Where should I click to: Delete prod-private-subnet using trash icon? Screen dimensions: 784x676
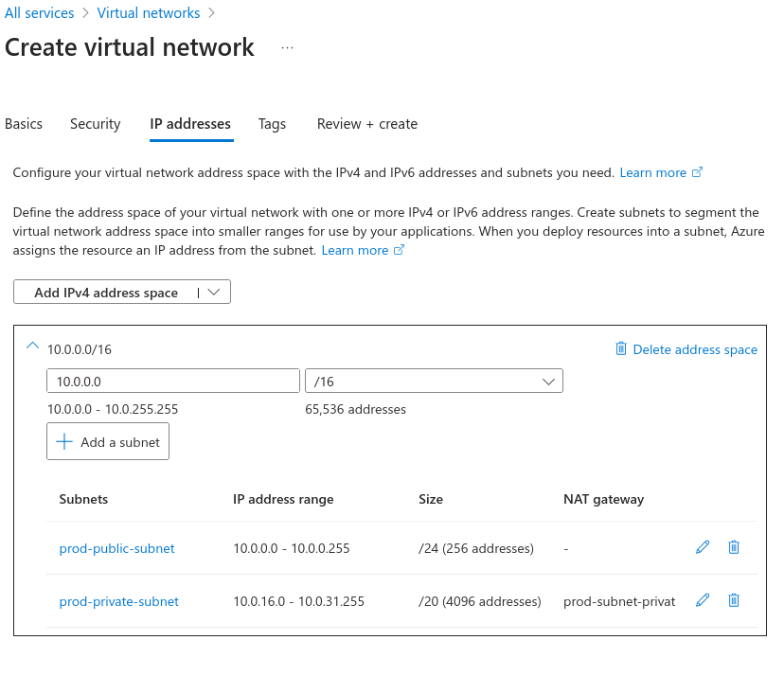(734, 600)
